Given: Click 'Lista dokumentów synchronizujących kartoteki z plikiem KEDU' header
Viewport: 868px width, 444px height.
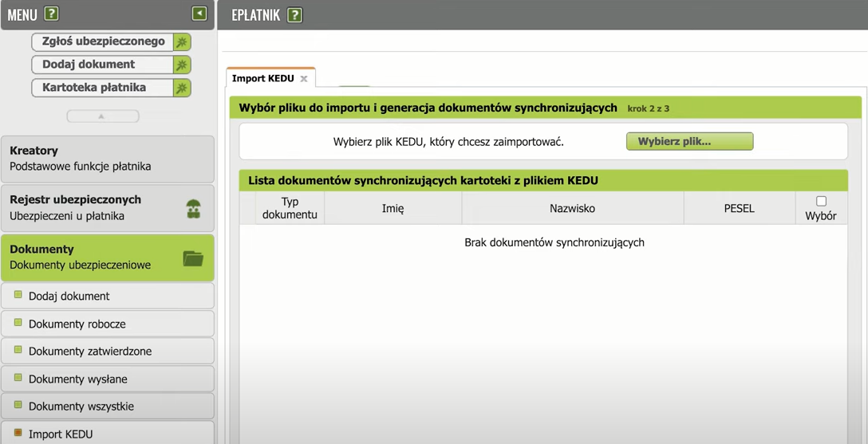Looking at the screenshot, I should 423,180.
